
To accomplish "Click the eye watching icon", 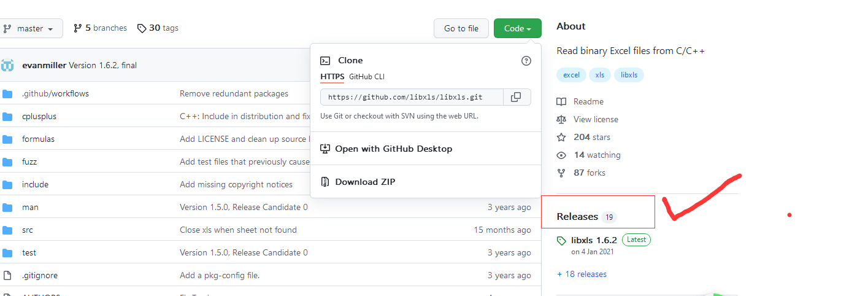I will coord(561,155).
